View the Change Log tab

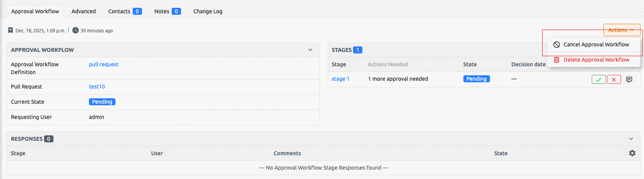208,11
